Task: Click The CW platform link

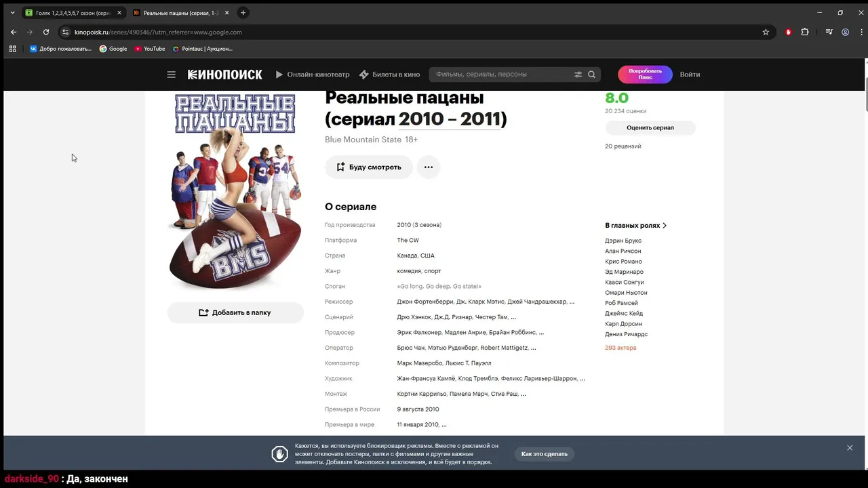Action: pyautogui.click(x=408, y=241)
